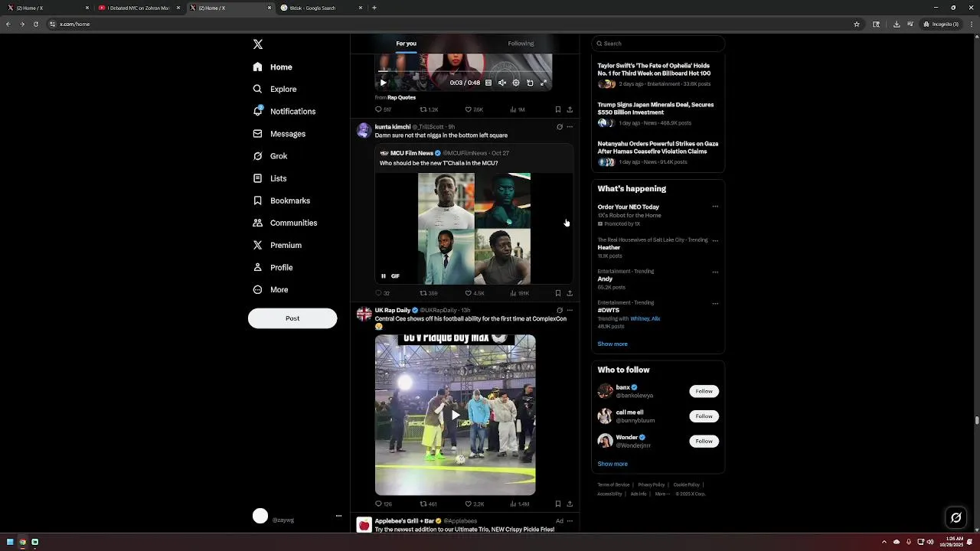Play the Rap Quotes video

[x=384, y=83]
